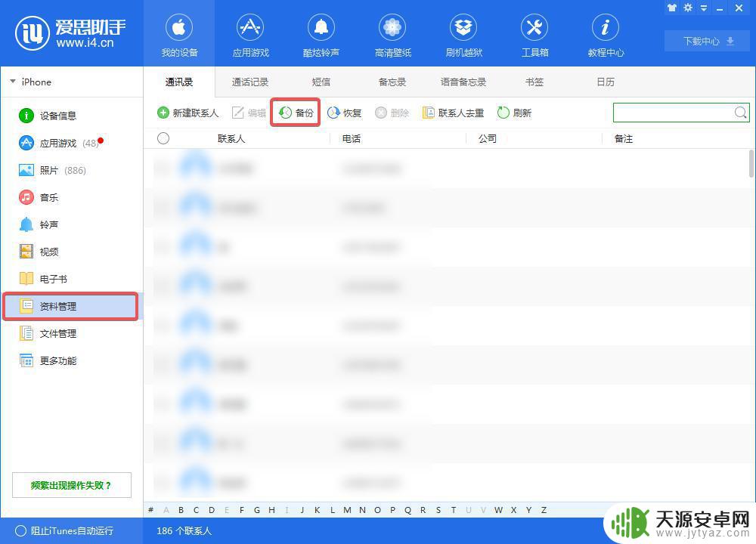756x544 pixels.
Task: Jump to letter M in index
Action: click(x=347, y=510)
